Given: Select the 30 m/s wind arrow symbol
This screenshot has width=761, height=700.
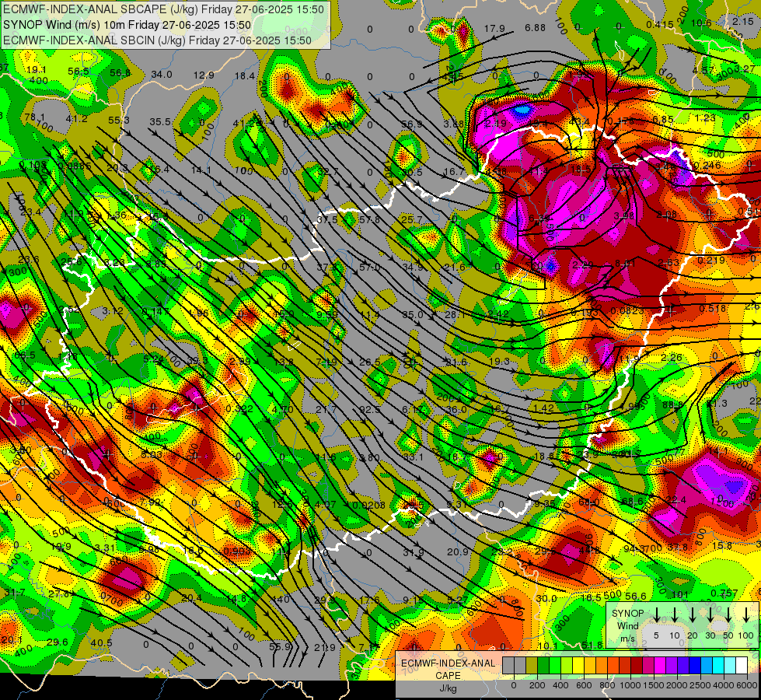Looking at the screenshot, I should coord(710,614).
